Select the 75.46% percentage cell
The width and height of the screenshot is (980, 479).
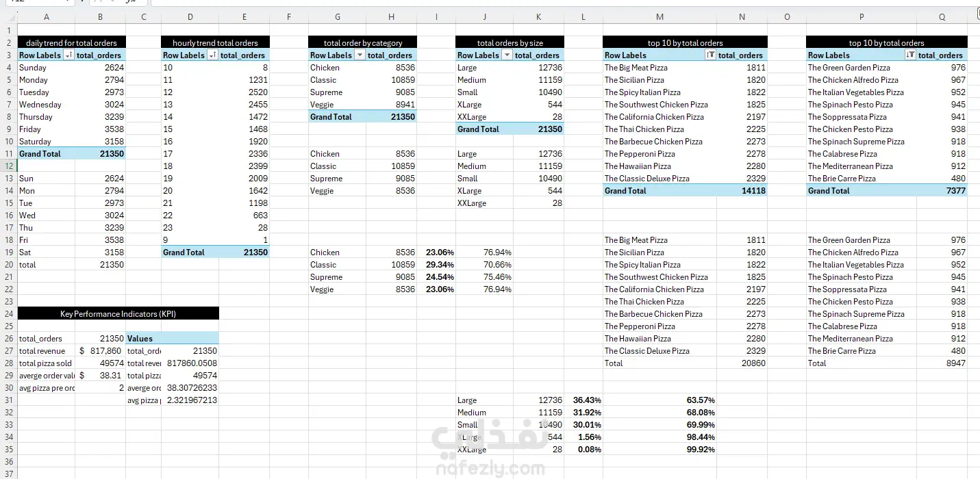(484, 277)
